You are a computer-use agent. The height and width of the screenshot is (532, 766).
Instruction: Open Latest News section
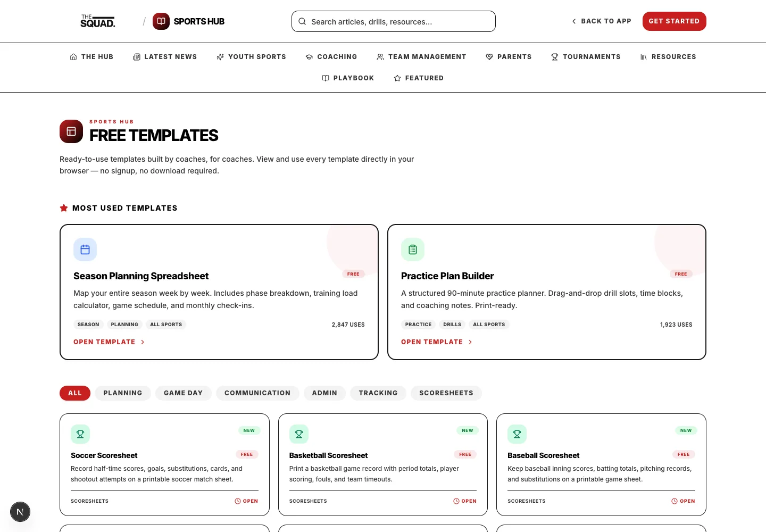[165, 57]
